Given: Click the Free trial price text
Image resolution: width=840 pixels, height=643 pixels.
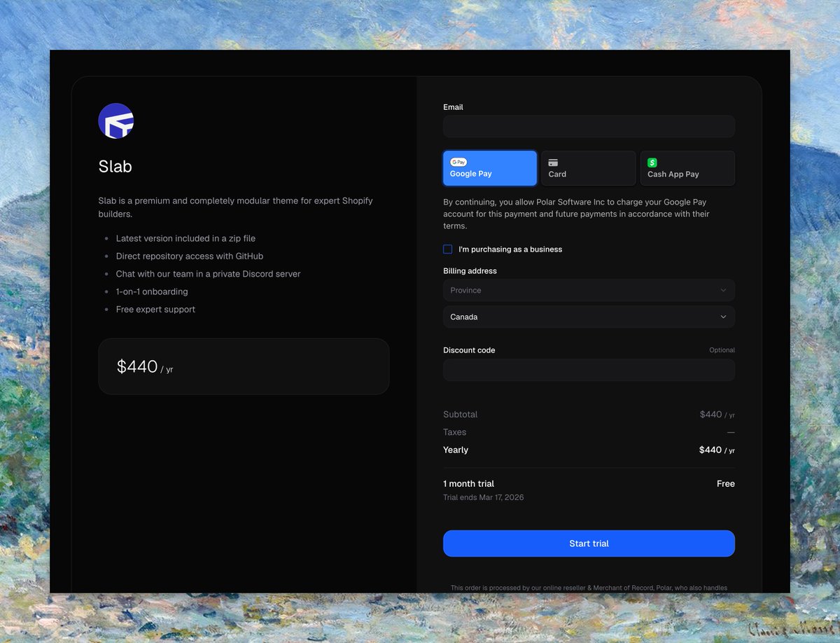Looking at the screenshot, I should (x=726, y=484).
